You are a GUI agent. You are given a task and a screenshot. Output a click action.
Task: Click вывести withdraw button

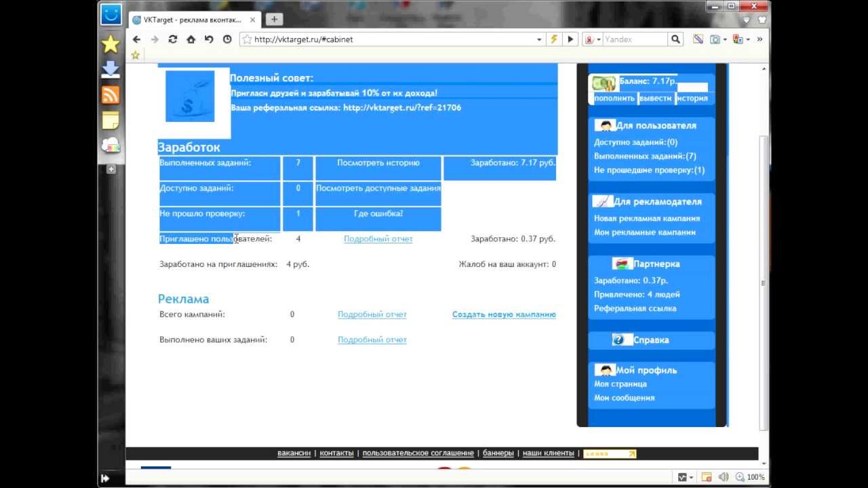[x=655, y=98]
